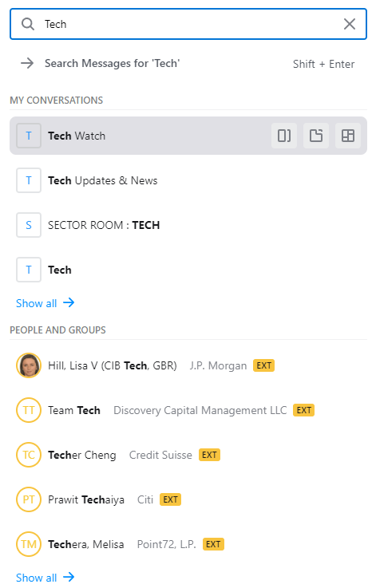Select Search Messages for 'Tech' option
The image size is (372, 588).
pos(188,63)
